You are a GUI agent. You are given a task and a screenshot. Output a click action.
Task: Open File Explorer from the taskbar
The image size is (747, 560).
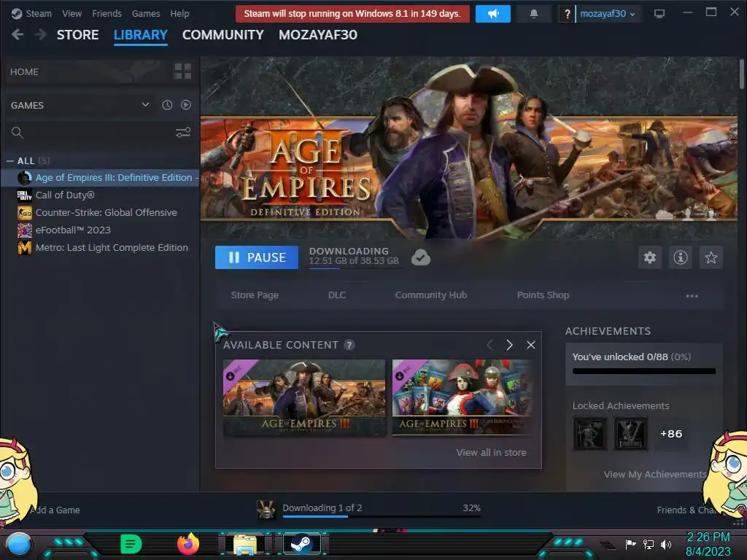[245, 544]
